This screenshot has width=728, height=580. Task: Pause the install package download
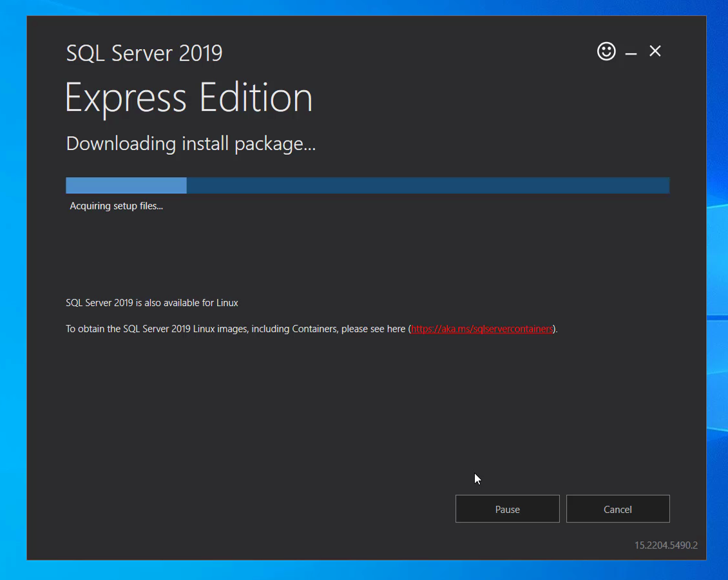pos(507,509)
